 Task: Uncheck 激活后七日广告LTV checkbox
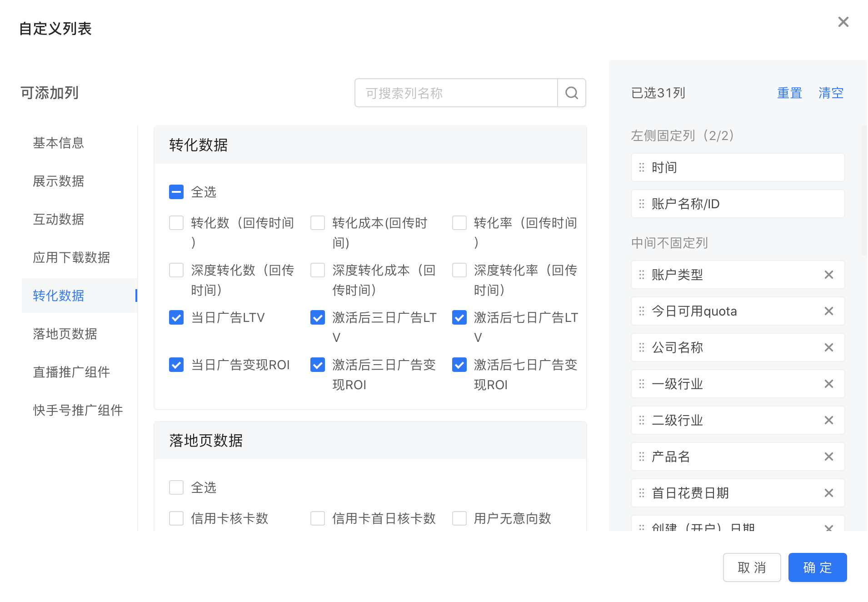pos(459,317)
